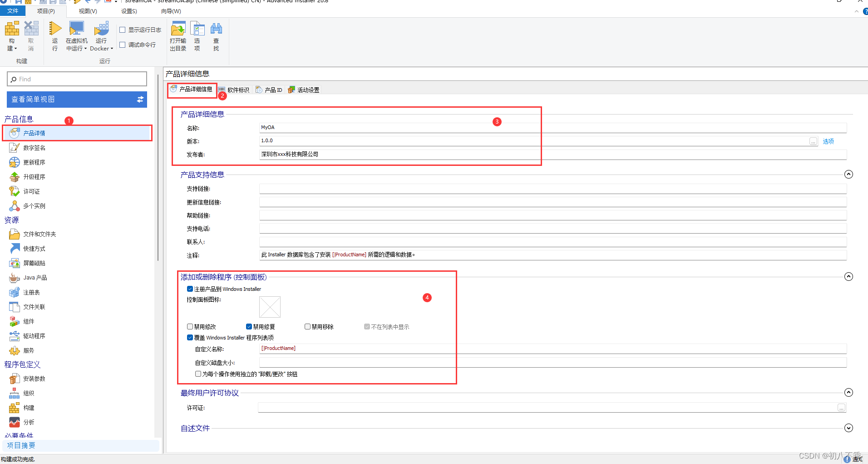The image size is (868, 464).
Task: Open the 文件 menu
Action: pyautogui.click(x=13, y=11)
